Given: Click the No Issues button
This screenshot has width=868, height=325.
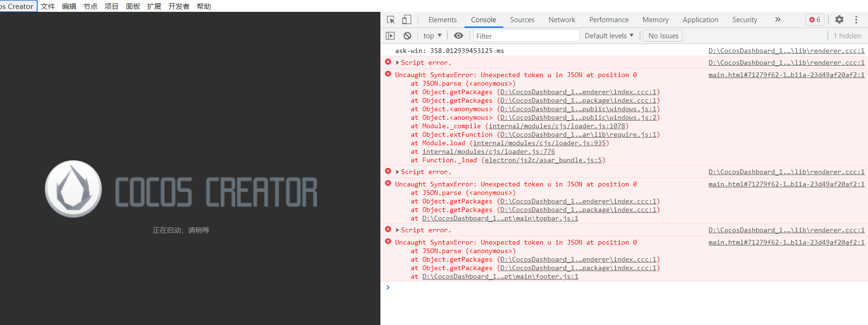Looking at the screenshot, I should pos(663,35).
